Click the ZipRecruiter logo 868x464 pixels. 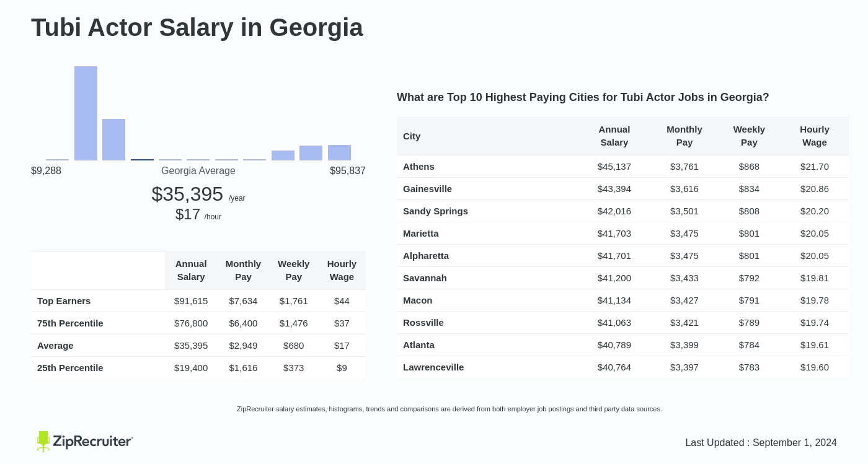(x=85, y=441)
